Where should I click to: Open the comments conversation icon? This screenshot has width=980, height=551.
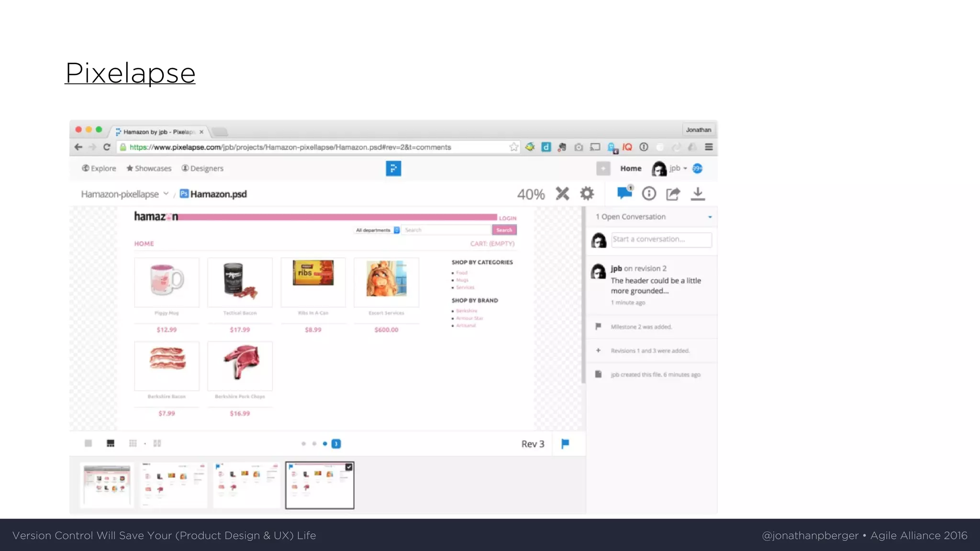coord(624,193)
